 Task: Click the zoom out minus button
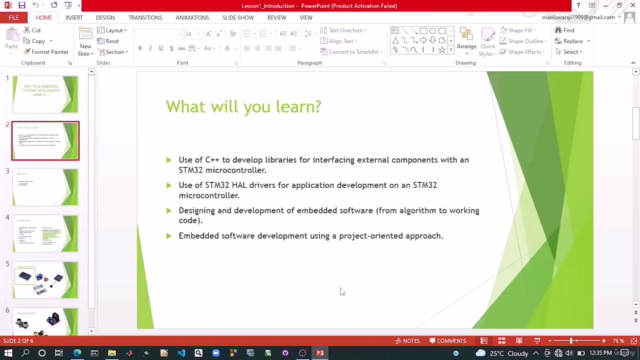[x=550, y=340]
